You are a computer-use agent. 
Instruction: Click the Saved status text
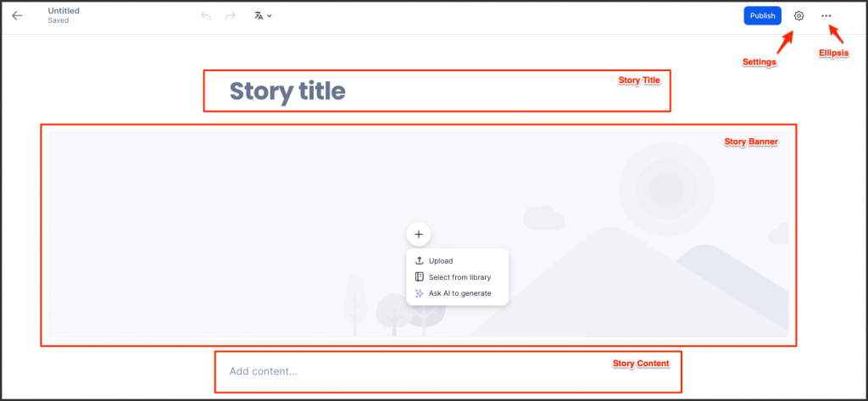tap(58, 20)
